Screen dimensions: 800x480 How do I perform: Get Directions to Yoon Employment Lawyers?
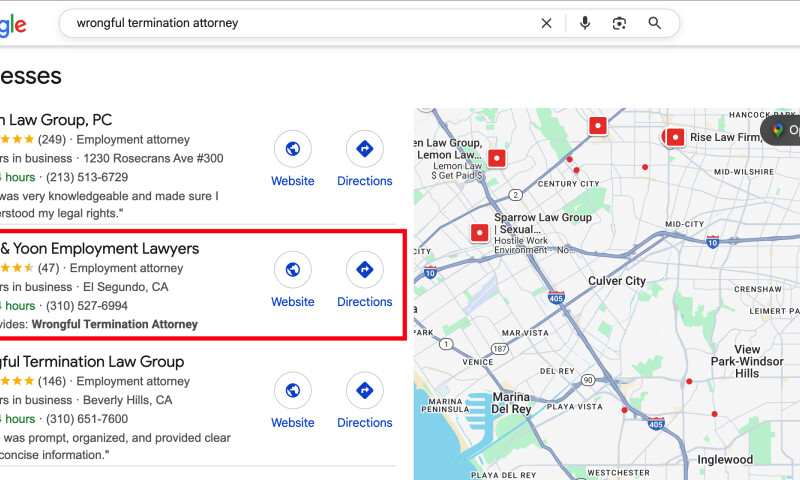[x=364, y=270]
